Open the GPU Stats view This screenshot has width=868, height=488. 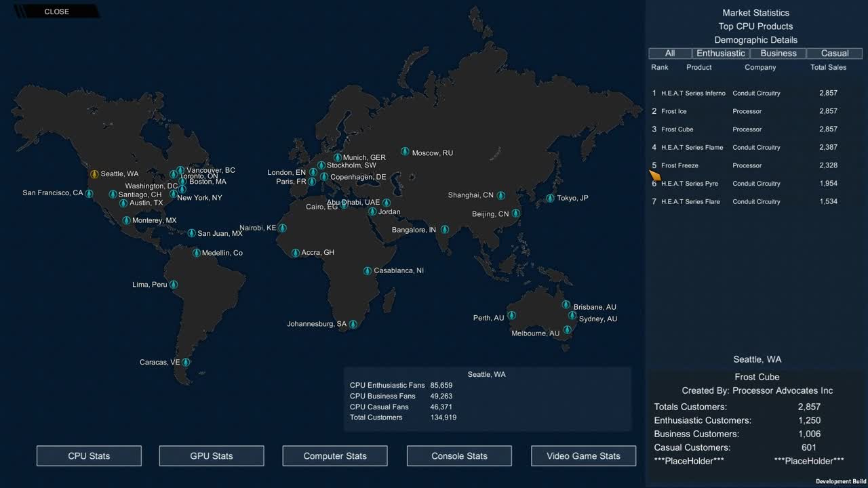(212, 456)
